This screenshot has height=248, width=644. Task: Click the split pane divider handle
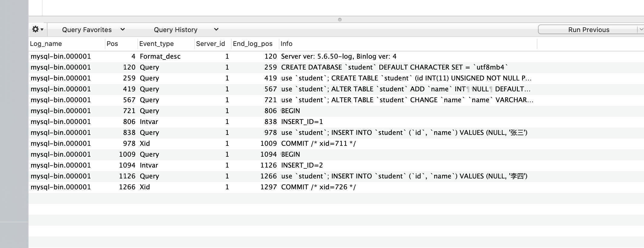click(340, 20)
